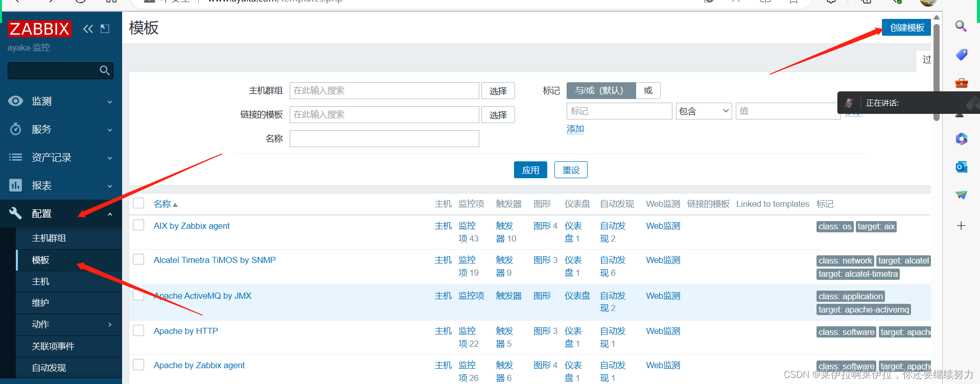Open the paper plane icon in browser sidebar
The height and width of the screenshot is (384, 980).
pos(961,195)
